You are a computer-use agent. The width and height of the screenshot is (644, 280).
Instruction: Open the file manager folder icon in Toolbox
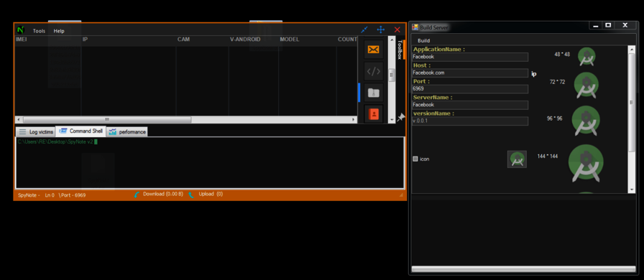point(373,93)
